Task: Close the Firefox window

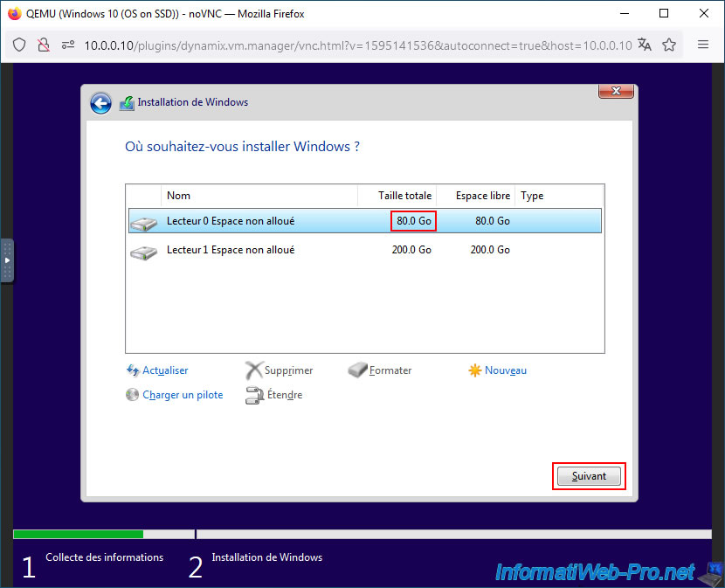Action: click(704, 13)
